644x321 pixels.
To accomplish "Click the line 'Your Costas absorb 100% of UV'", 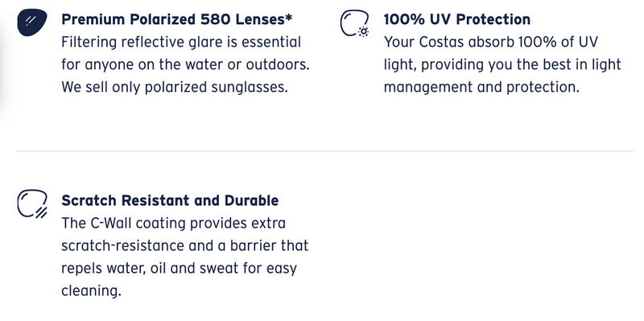I will tap(491, 42).
